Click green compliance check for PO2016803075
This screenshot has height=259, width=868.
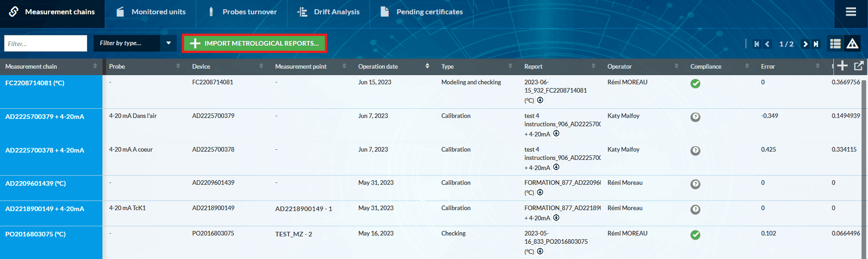[x=695, y=235]
